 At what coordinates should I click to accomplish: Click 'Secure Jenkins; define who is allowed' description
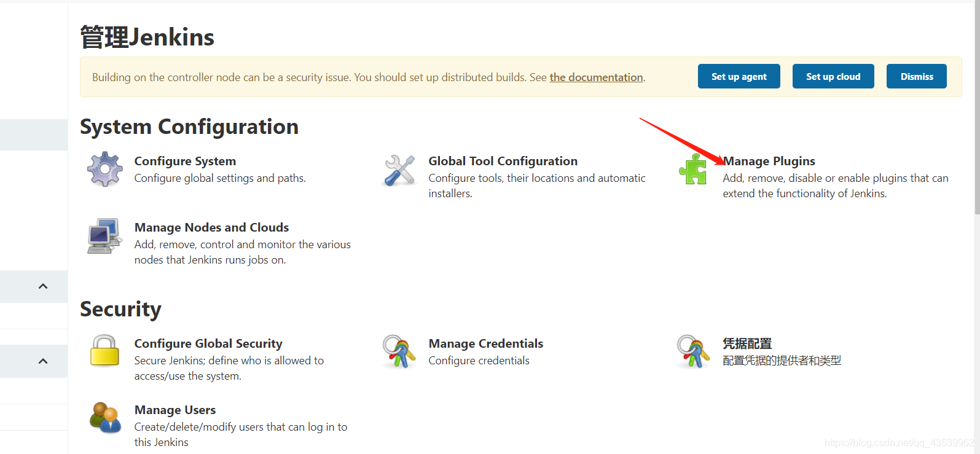point(229,368)
